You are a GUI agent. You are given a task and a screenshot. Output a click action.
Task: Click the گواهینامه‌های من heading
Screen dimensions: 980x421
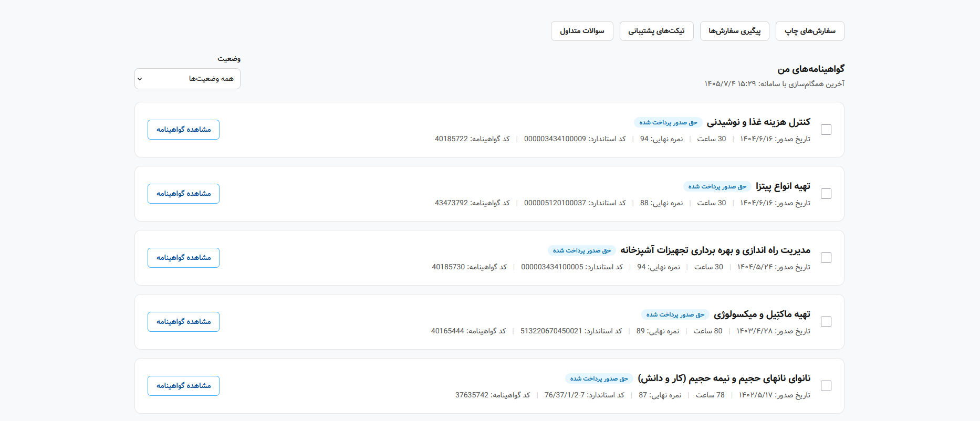click(811, 69)
